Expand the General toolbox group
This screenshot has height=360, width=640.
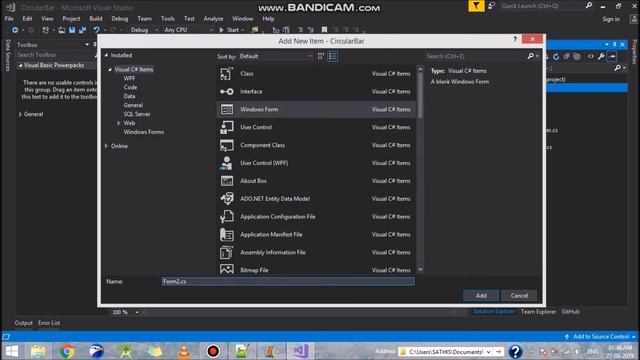pyautogui.click(x=20, y=114)
